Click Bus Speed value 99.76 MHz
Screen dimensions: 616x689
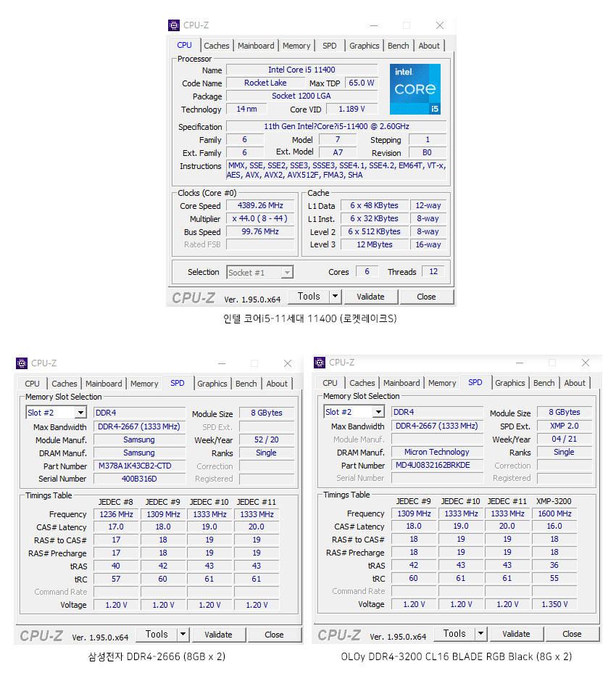[260, 231]
